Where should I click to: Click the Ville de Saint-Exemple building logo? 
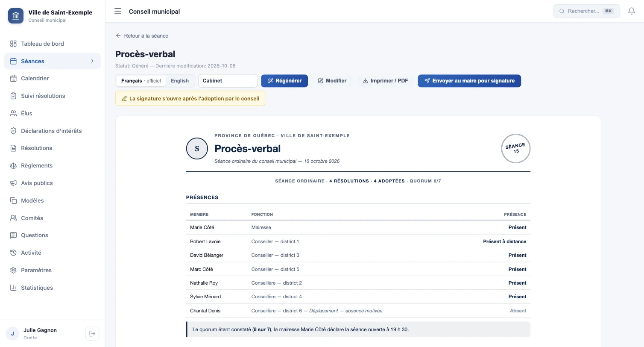(x=16, y=16)
